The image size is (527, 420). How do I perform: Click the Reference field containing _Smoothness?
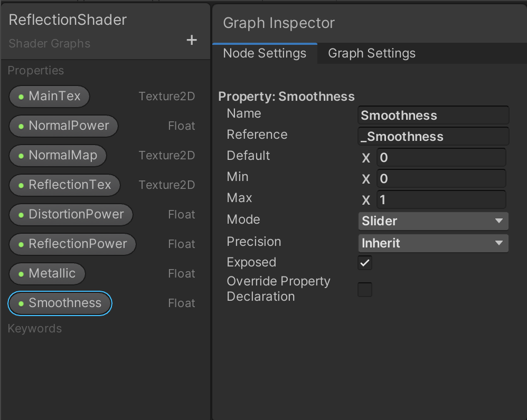coord(433,137)
